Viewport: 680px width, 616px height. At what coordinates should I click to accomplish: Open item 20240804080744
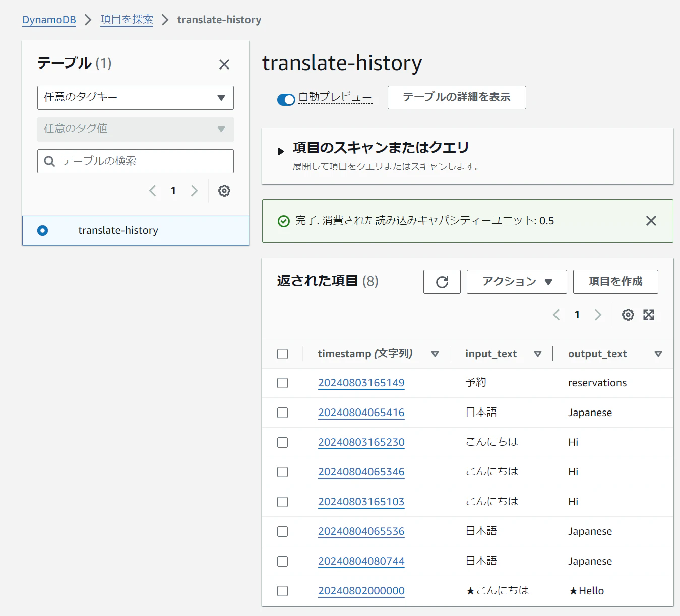point(361,561)
